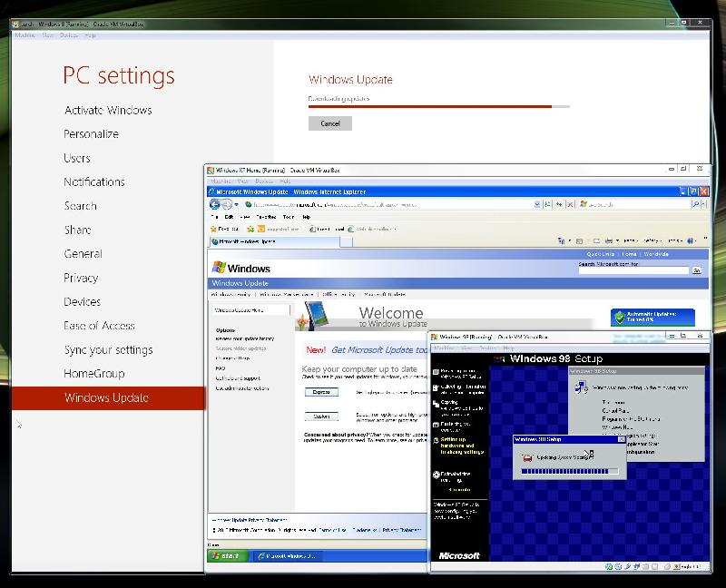The image size is (726, 588).
Task: Click the Help icon in IE command bar
Action: pyautogui.click(x=691, y=240)
